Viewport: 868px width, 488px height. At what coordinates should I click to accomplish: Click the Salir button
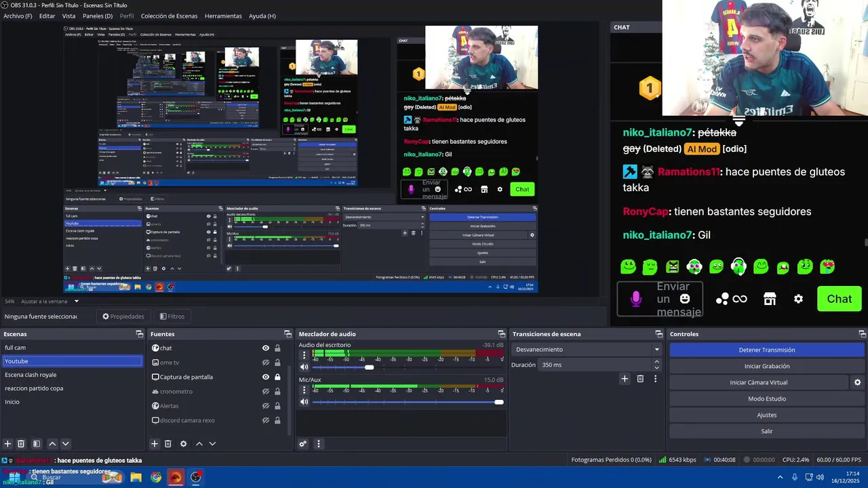click(x=767, y=431)
